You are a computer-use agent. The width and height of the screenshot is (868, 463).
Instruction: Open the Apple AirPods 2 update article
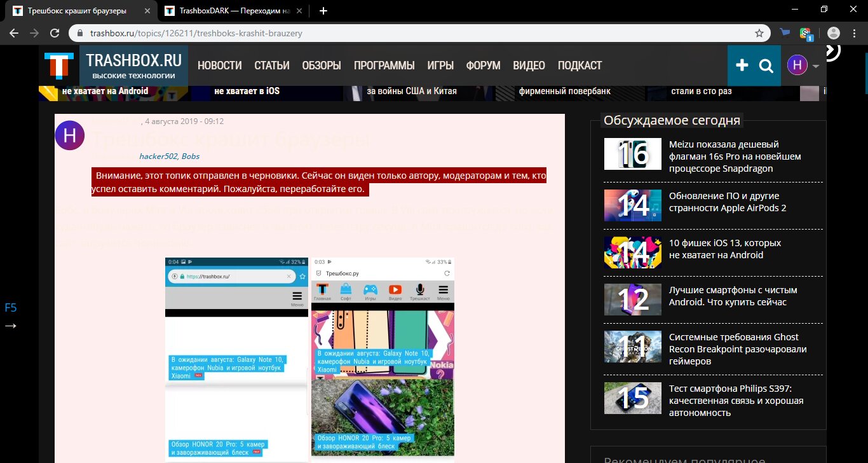[x=728, y=202]
